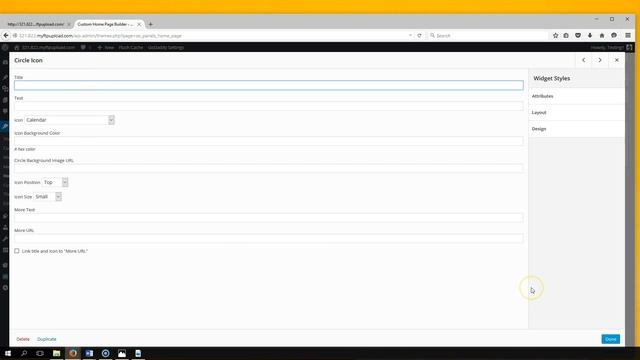640x360 pixels.
Task: Click the chat bubble icon in toolbar
Action: [x=614, y=36]
